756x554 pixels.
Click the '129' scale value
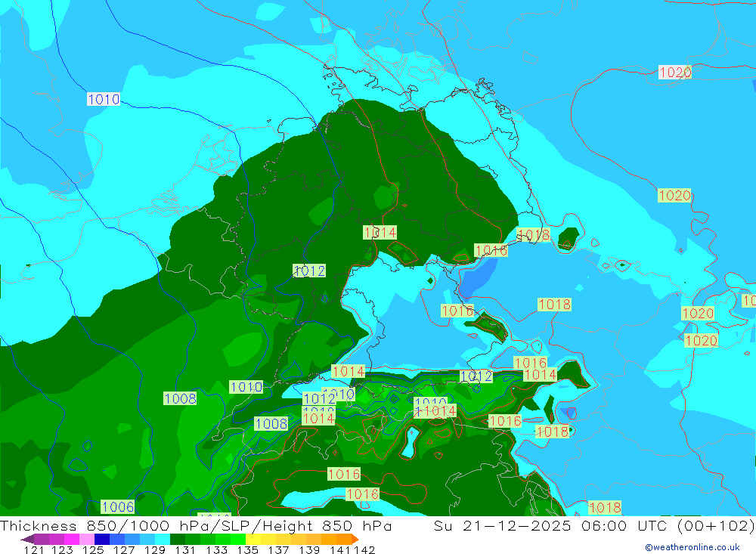point(155,549)
